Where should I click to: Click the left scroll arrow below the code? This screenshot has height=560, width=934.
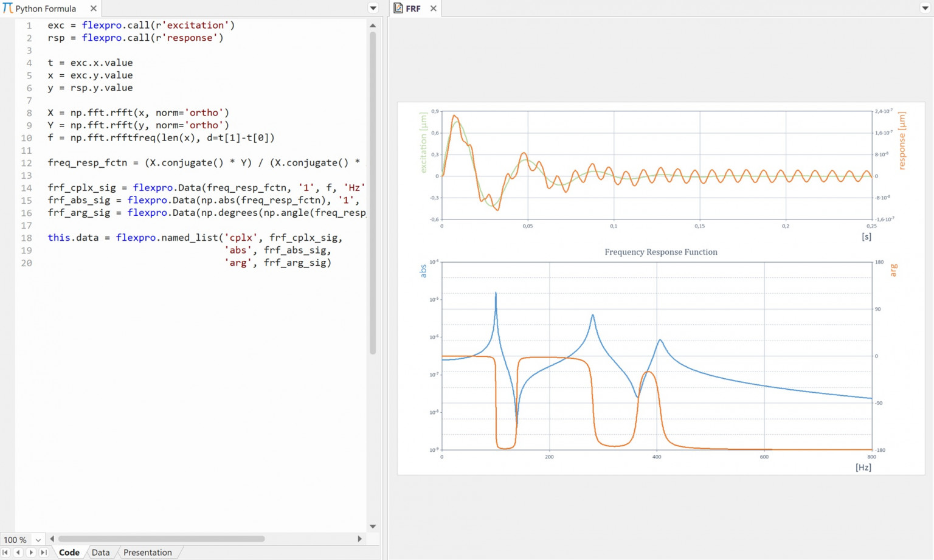[x=52, y=539]
